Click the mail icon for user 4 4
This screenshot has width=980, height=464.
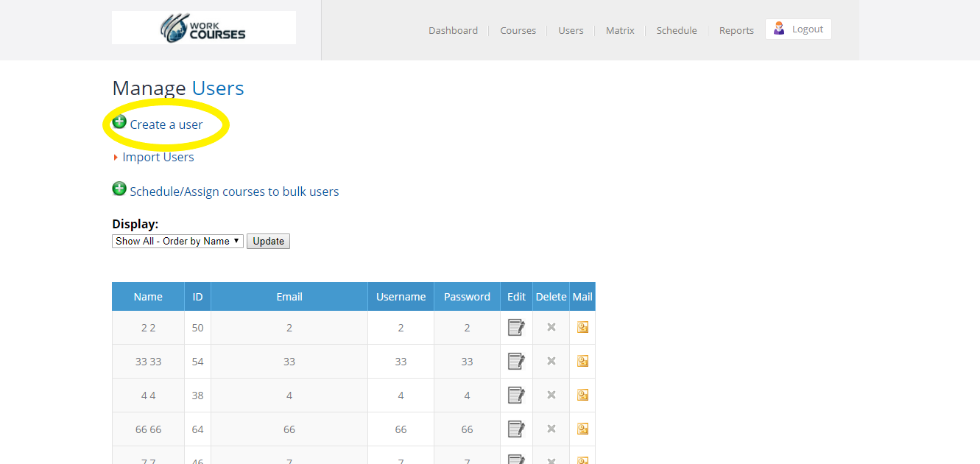(582, 396)
